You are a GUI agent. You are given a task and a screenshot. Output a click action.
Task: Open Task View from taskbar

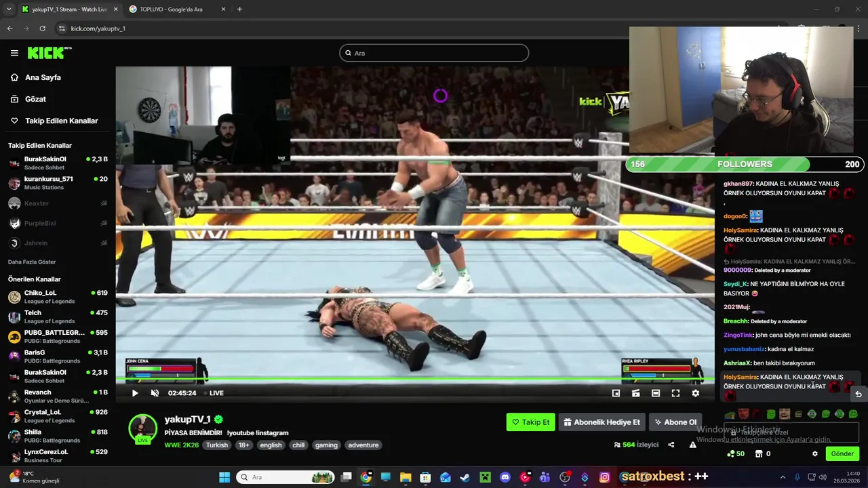(346, 477)
